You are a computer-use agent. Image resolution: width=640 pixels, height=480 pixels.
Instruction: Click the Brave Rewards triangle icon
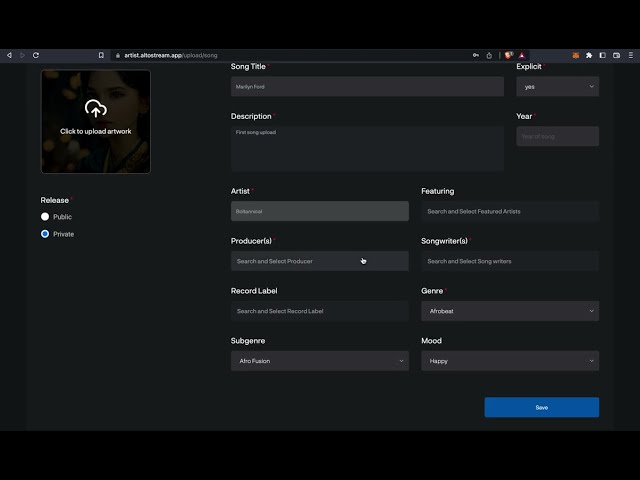(522, 55)
